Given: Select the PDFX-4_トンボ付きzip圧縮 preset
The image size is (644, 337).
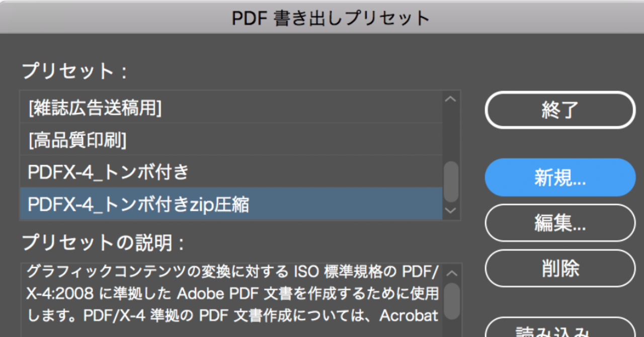Looking at the screenshot, I should point(231,204).
